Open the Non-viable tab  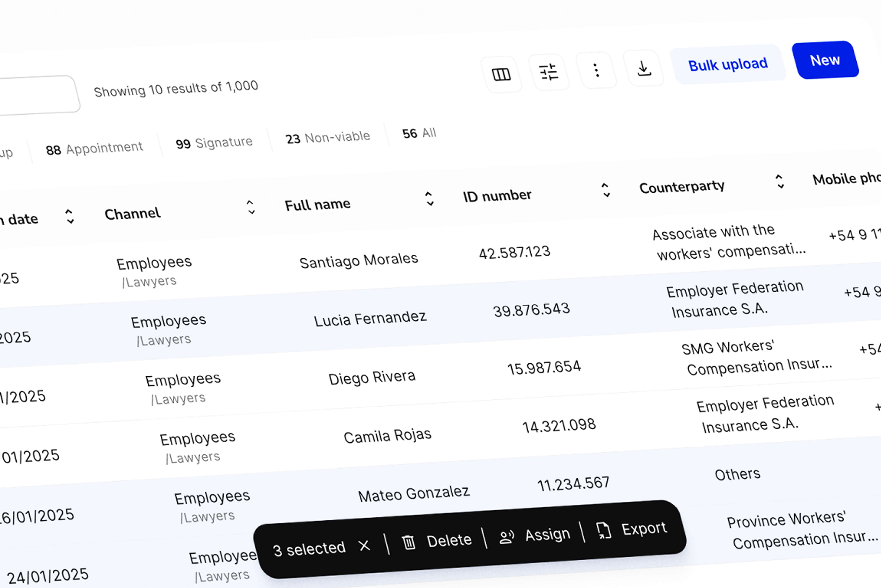click(328, 137)
